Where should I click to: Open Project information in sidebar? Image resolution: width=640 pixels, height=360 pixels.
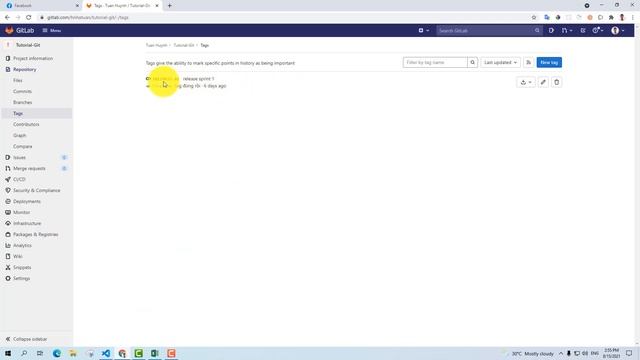pos(33,58)
